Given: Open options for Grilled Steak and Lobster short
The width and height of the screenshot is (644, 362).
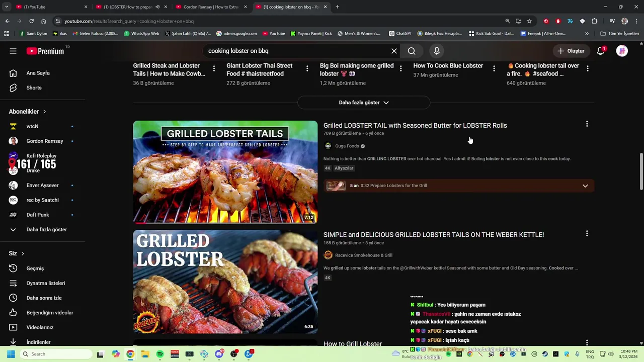Looking at the screenshot, I should (214, 69).
